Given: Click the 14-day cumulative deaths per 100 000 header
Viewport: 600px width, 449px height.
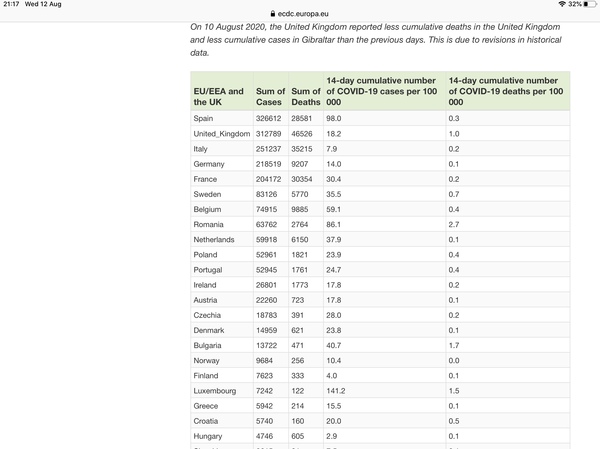Looking at the screenshot, I should point(508,91).
